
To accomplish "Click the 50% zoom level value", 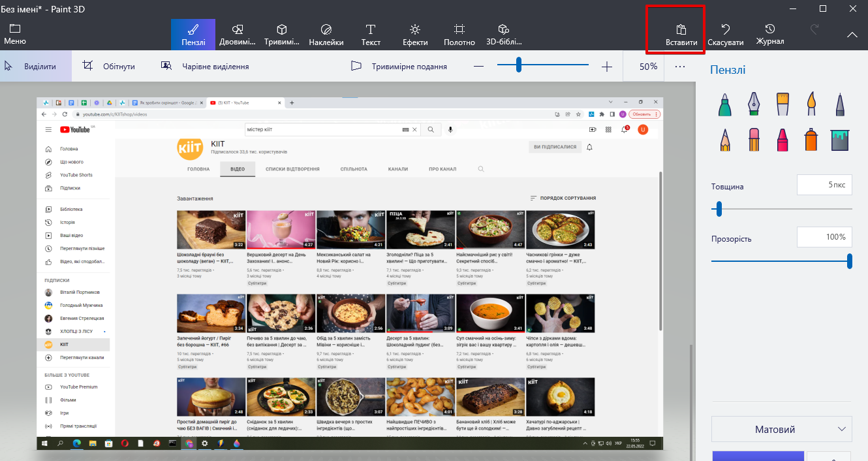I will point(648,67).
